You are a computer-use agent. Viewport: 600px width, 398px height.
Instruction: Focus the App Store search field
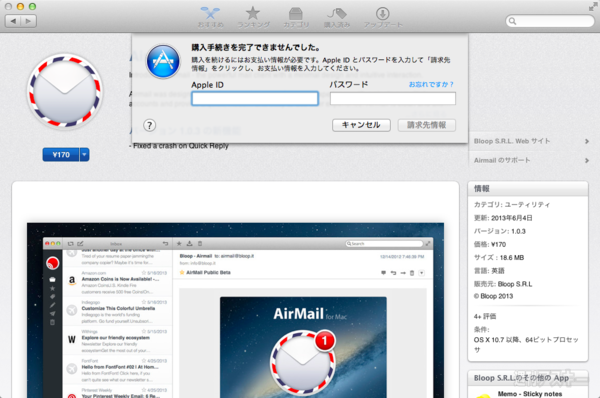tap(550, 21)
